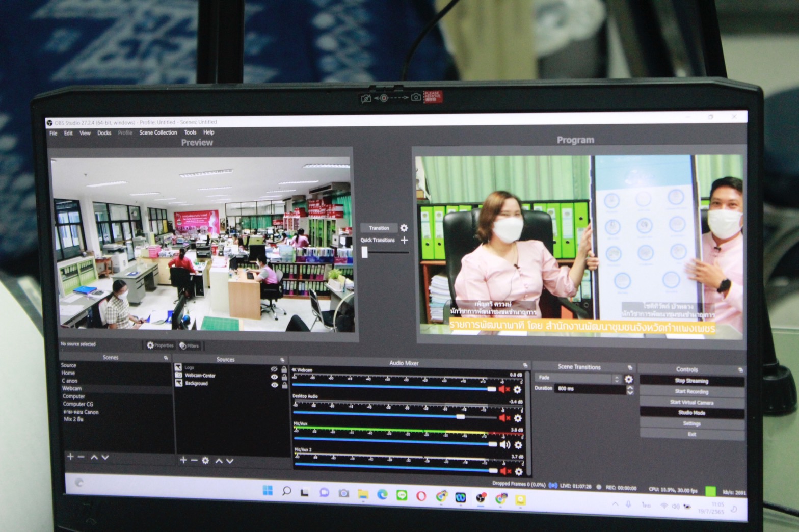Add a new source with plus icon
The width and height of the screenshot is (799, 532).
click(x=183, y=460)
